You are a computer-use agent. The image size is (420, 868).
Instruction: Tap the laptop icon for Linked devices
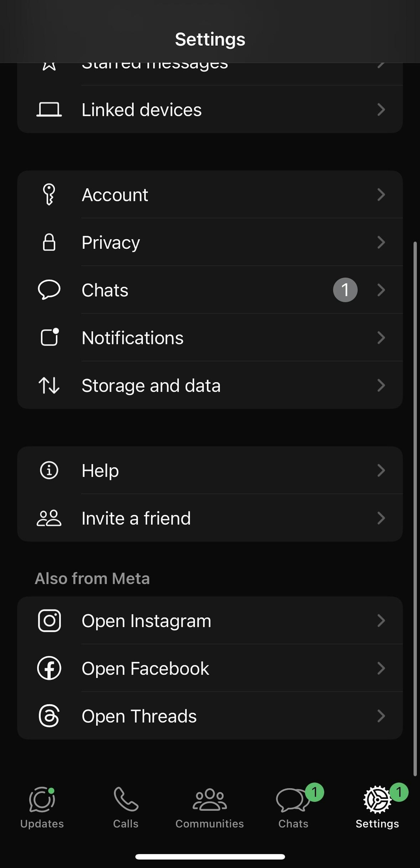49,109
